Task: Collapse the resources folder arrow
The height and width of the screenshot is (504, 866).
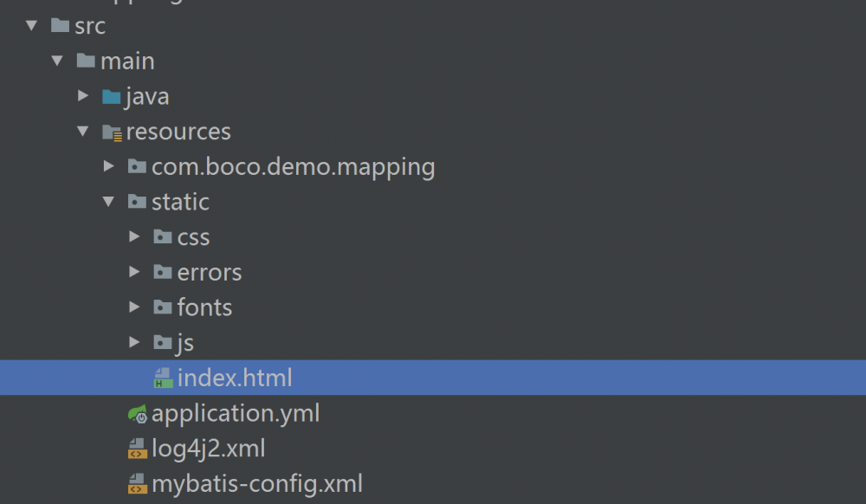Action: (83, 132)
